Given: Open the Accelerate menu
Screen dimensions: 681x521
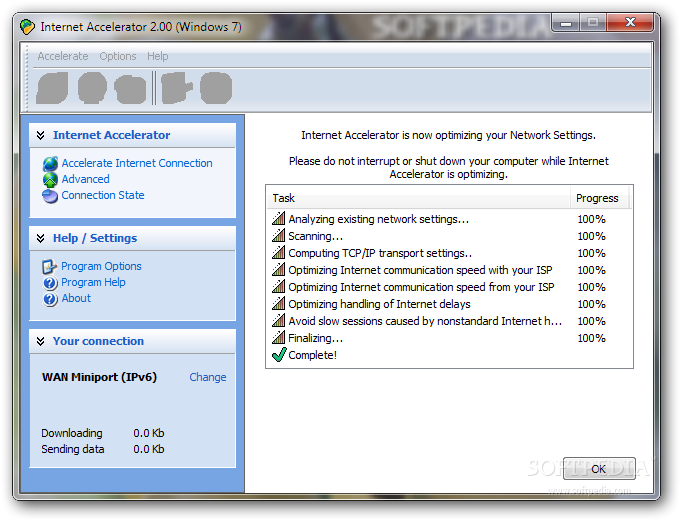Looking at the screenshot, I should (63, 56).
